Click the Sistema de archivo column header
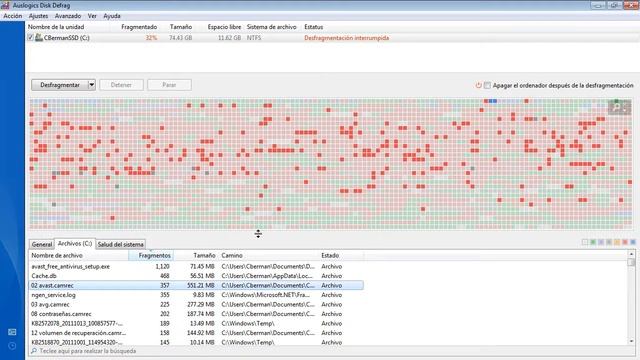This screenshot has height=360, width=640. [x=271, y=27]
